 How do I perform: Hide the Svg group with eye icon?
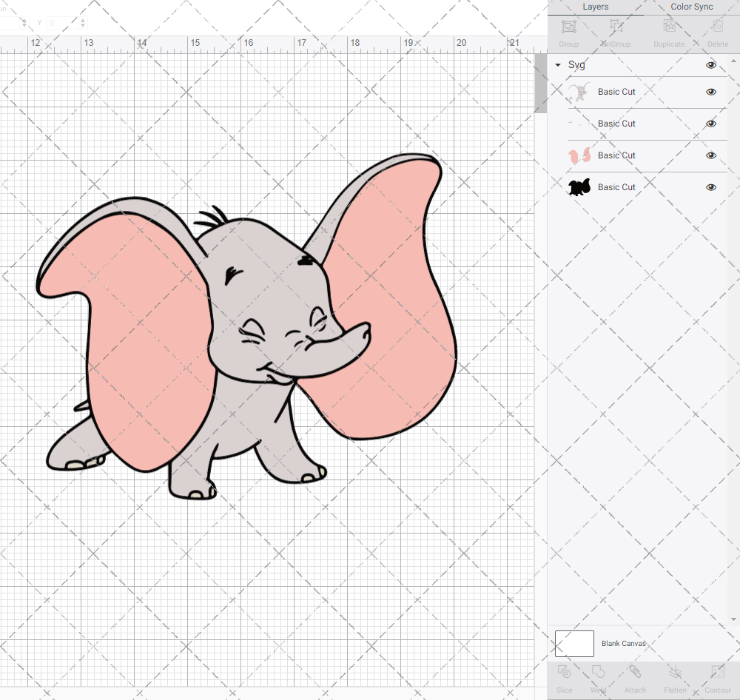coord(710,65)
